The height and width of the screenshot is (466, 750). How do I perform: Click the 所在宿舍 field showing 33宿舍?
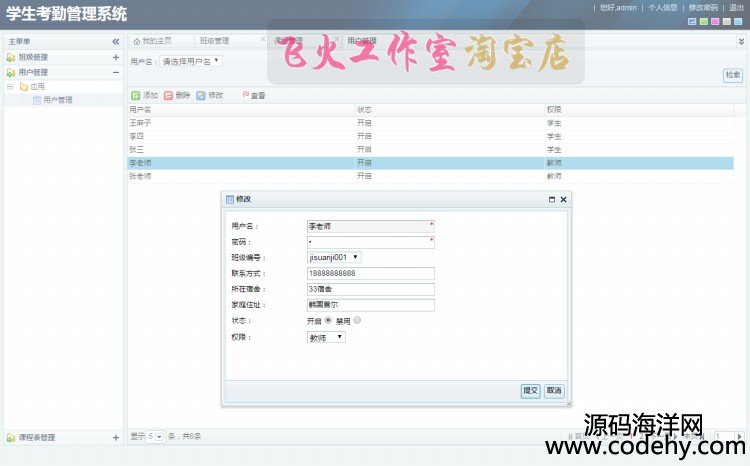[x=371, y=289]
